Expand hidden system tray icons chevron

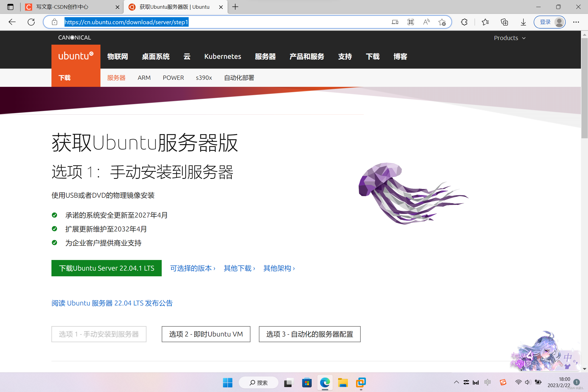(457, 382)
